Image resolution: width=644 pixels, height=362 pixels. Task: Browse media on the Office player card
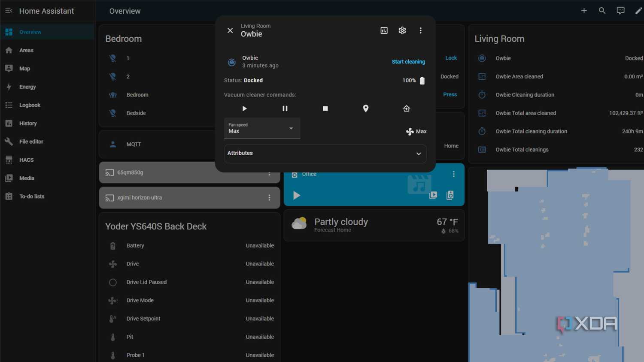433,195
